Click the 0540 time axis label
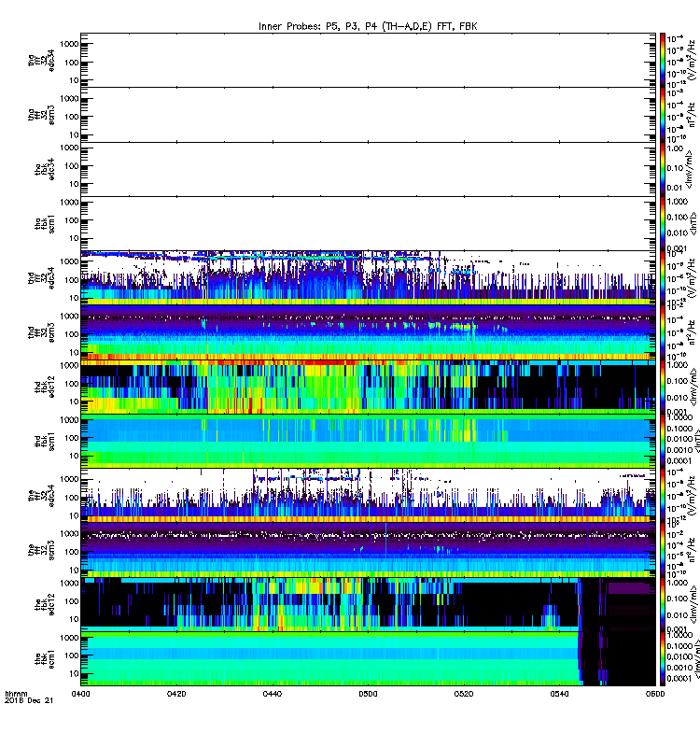Image resolution: width=700 pixels, height=747 pixels. (559, 694)
